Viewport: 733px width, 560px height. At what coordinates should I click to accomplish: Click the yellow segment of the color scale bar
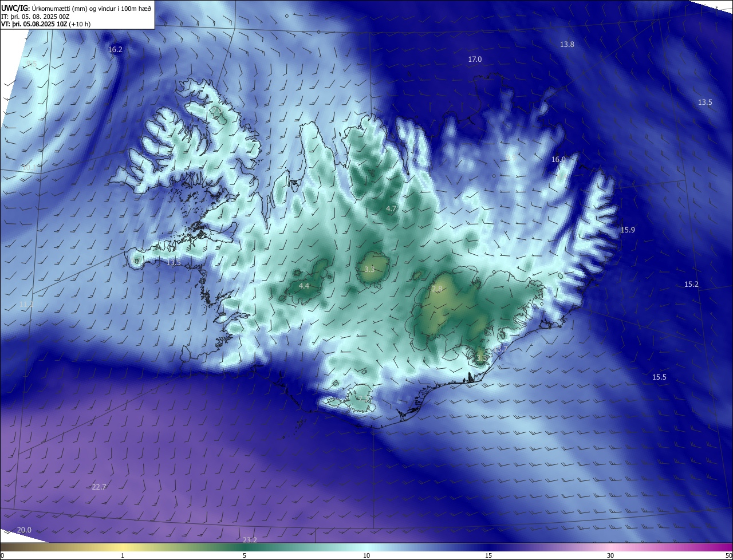click(x=123, y=547)
